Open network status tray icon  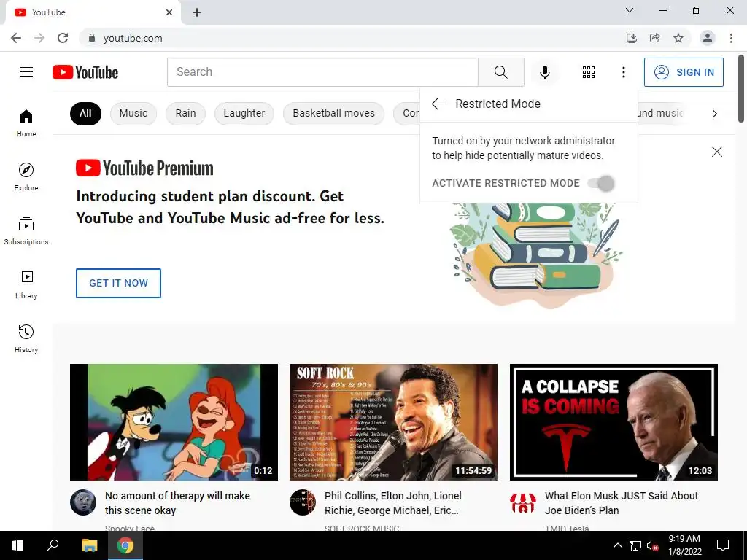tap(635, 545)
